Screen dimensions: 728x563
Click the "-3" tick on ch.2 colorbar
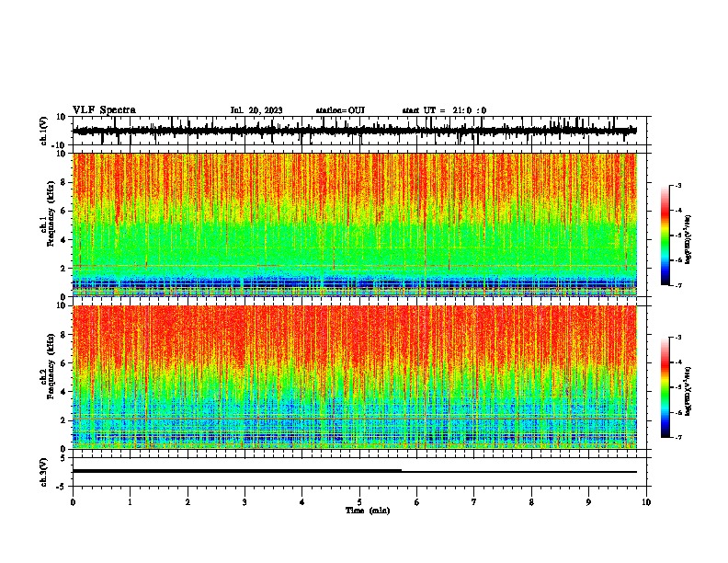(678, 338)
